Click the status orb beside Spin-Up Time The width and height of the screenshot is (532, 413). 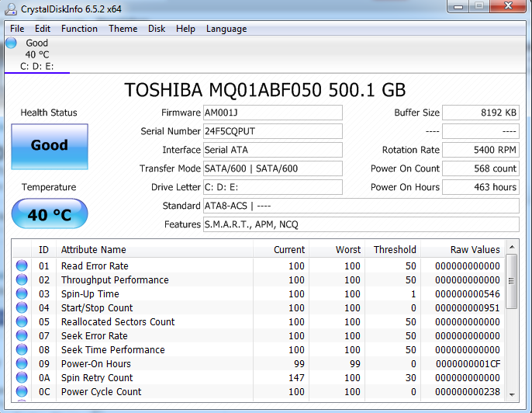[x=22, y=294]
